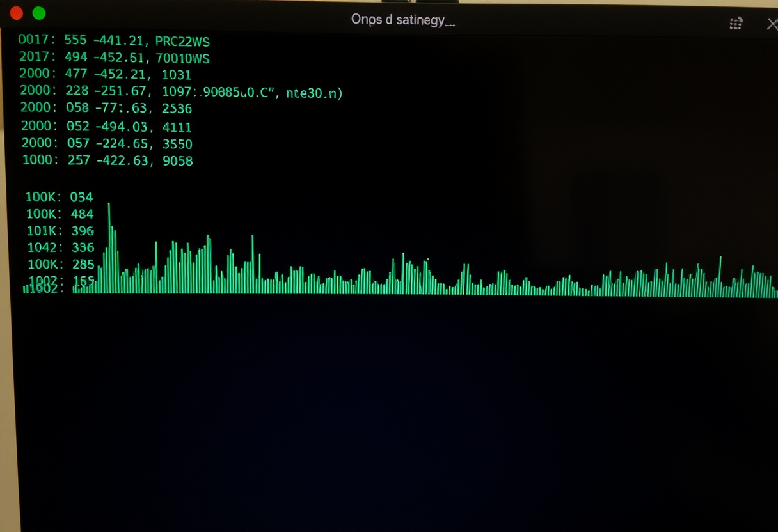
Task: Click the line "2000: 052 -494.03, 4111"
Action: pyautogui.click(x=106, y=127)
